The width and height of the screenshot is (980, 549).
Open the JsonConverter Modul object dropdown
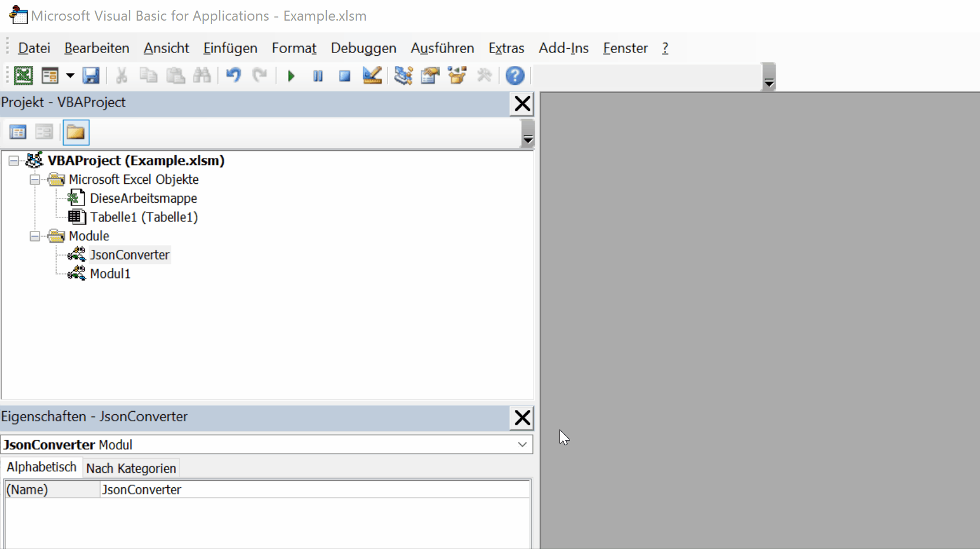[522, 445]
